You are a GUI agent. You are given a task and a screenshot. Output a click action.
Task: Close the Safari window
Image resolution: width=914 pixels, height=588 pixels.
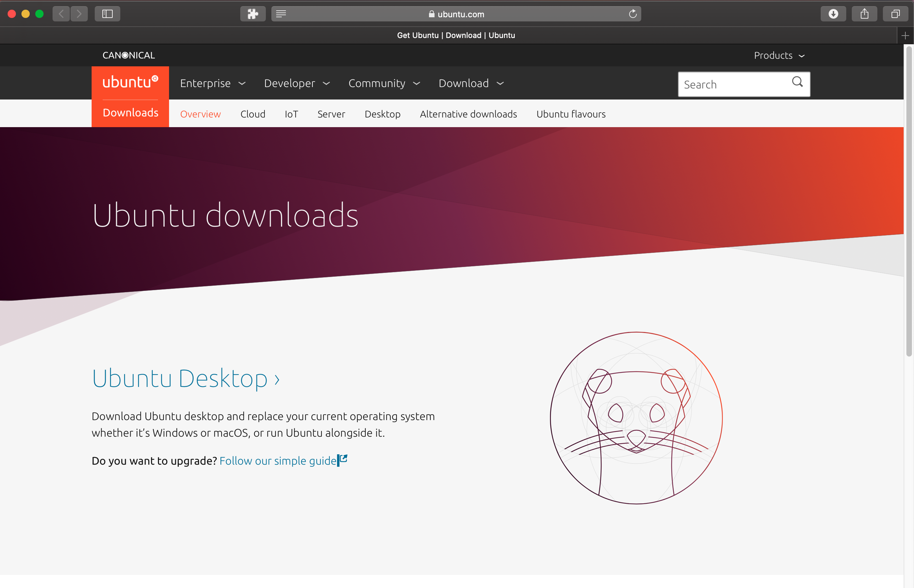point(12,14)
